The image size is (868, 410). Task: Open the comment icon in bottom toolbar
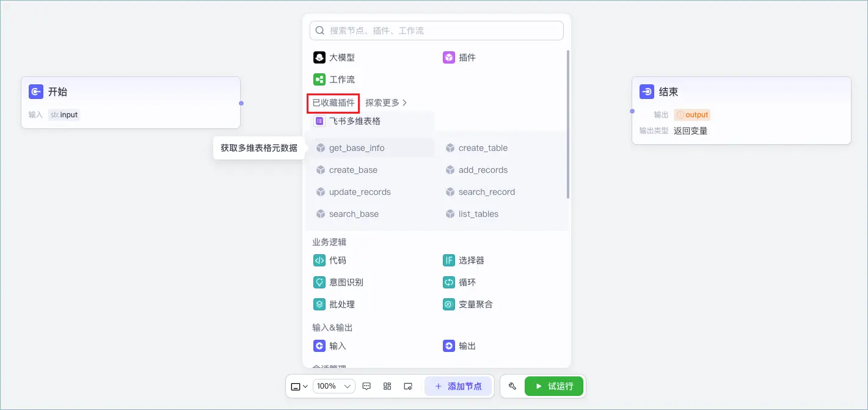point(367,386)
